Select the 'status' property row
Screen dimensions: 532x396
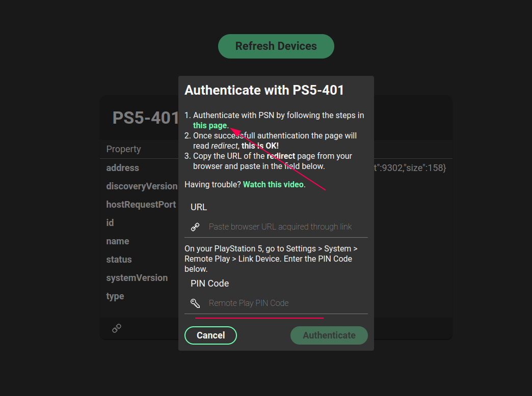coord(276,260)
